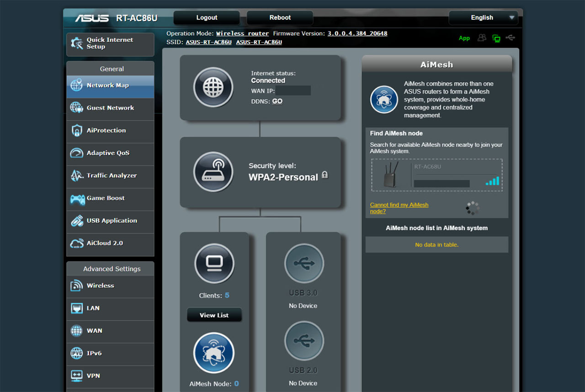
Task: Click the "Find AiMesh node" heading
Action: [x=396, y=133]
